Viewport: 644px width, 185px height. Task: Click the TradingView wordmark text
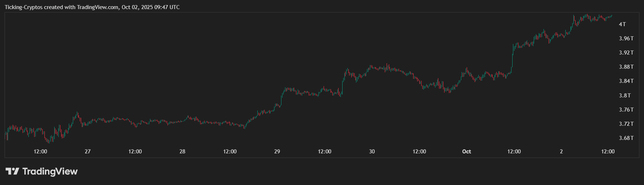click(50, 171)
